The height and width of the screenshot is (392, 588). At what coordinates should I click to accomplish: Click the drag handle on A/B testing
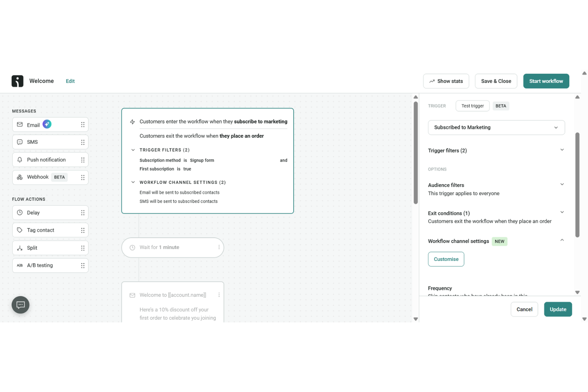pyautogui.click(x=83, y=265)
